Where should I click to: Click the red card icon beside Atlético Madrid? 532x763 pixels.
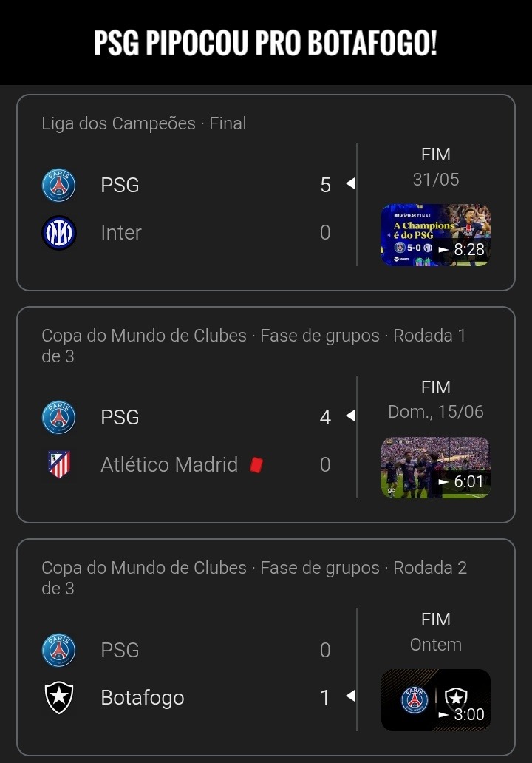(256, 465)
